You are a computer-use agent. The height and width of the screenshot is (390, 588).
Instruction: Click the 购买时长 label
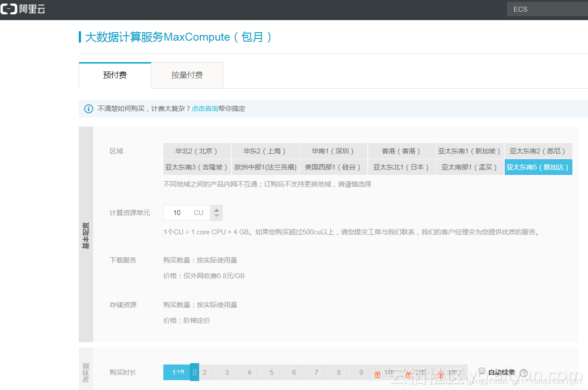click(123, 372)
